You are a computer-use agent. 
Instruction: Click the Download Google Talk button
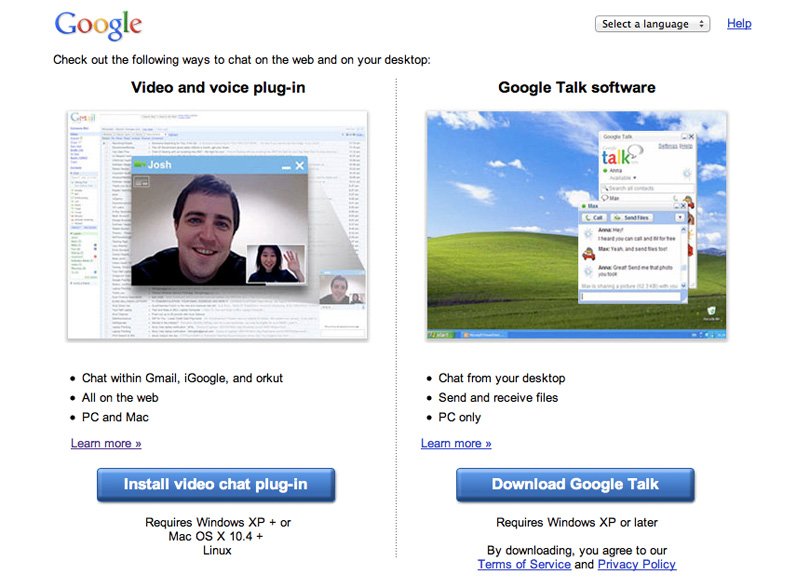(575, 485)
